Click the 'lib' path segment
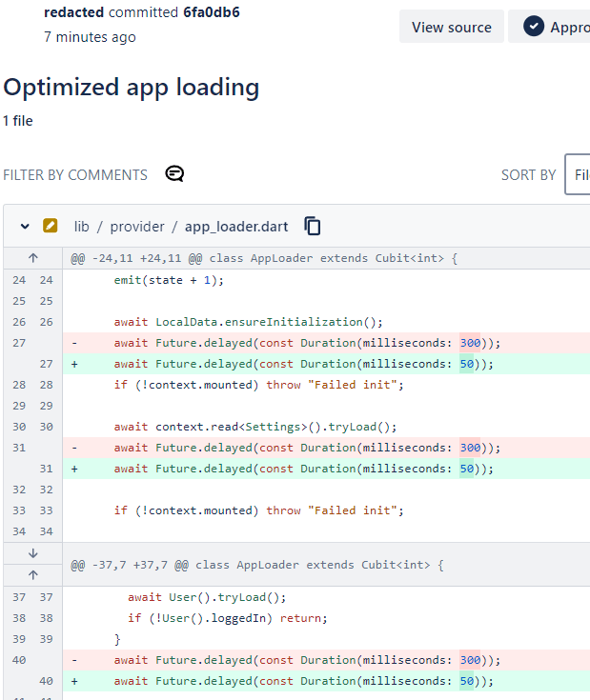 tap(81, 227)
